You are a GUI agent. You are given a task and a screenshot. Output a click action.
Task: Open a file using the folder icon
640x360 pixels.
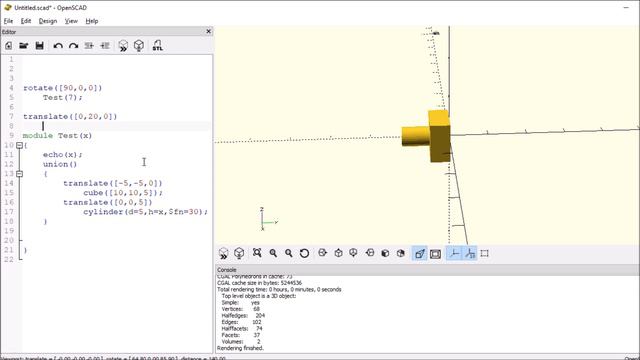[x=24, y=46]
